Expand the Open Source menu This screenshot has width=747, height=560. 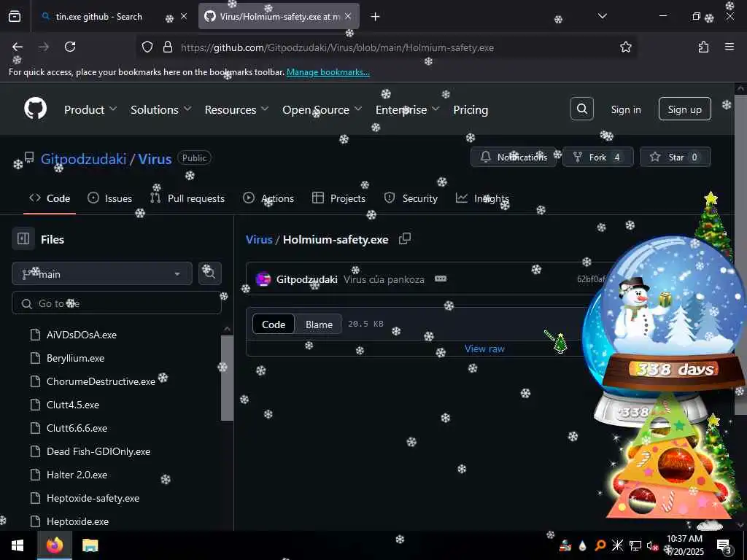[322, 109]
